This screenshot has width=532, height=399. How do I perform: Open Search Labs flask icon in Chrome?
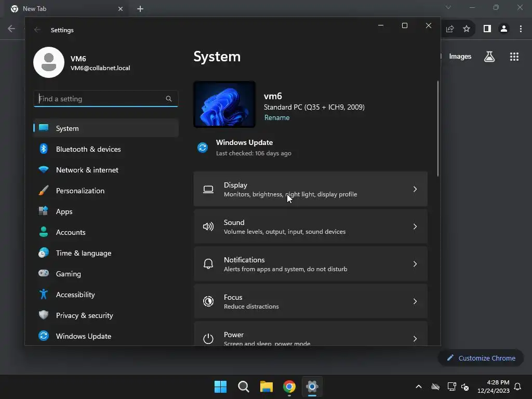[x=489, y=56]
